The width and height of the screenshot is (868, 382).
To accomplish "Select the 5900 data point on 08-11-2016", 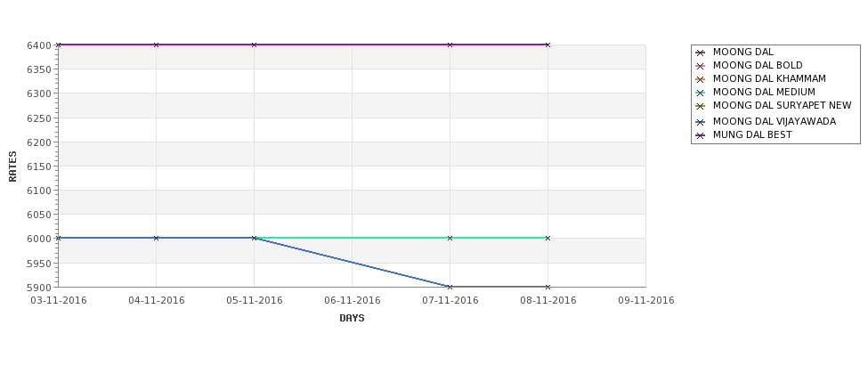I will pyautogui.click(x=548, y=287).
